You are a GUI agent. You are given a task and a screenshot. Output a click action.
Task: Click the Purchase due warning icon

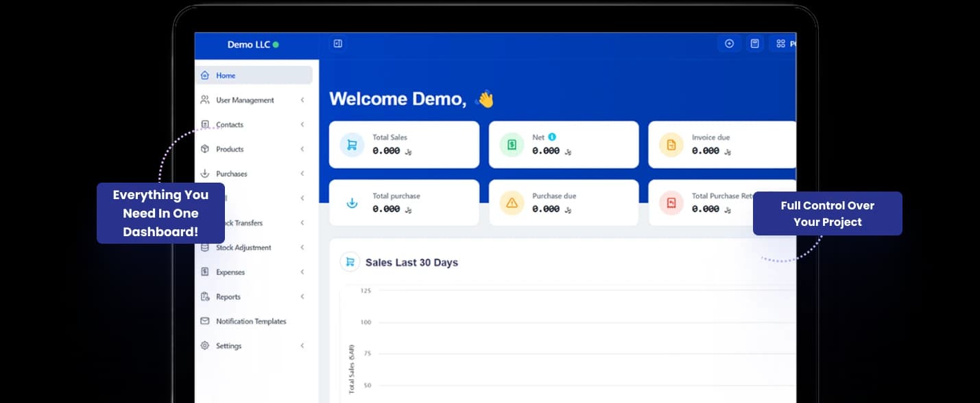click(512, 203)
